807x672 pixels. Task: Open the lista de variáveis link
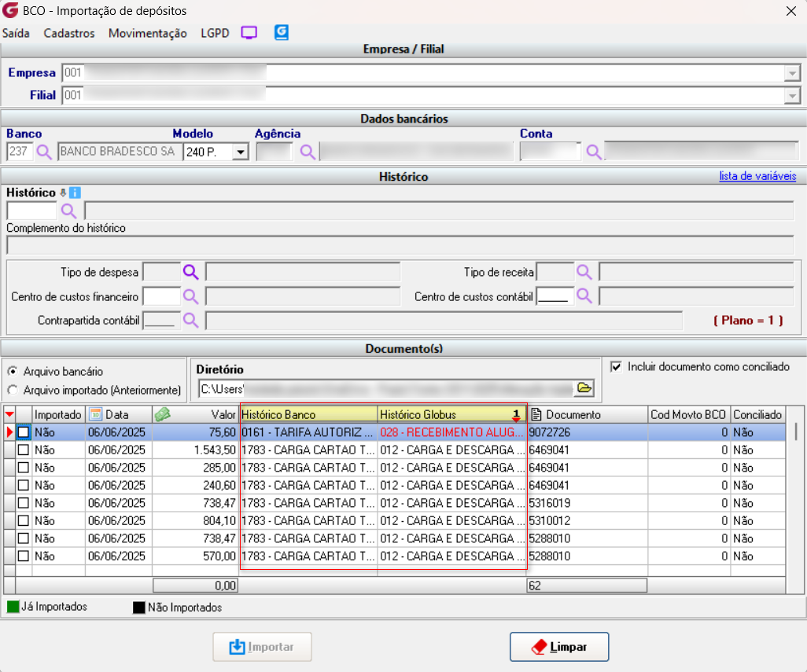point(757,176)
